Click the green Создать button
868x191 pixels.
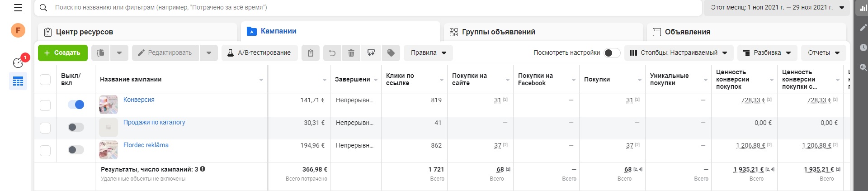(63, 53)
